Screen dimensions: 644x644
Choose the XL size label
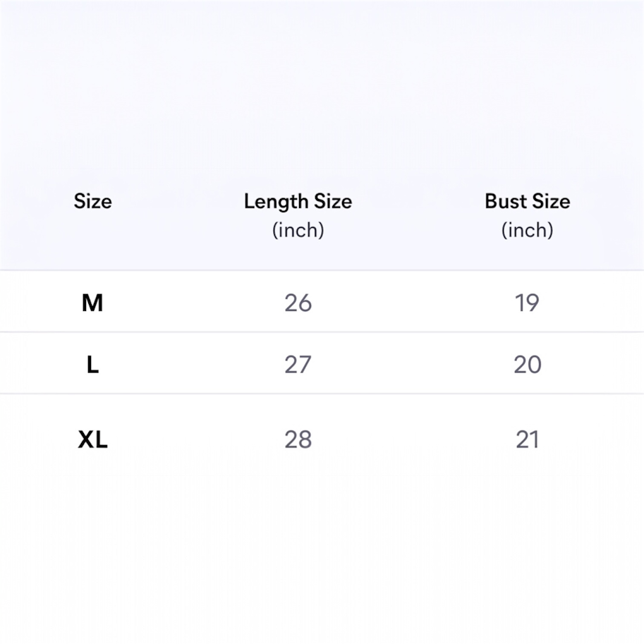[92, 440]
